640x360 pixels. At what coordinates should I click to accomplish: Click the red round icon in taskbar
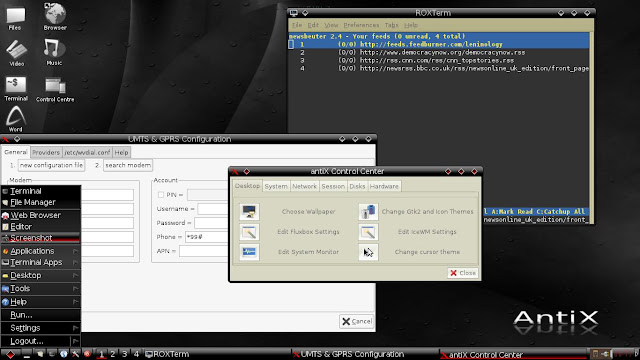click(87, 354)
